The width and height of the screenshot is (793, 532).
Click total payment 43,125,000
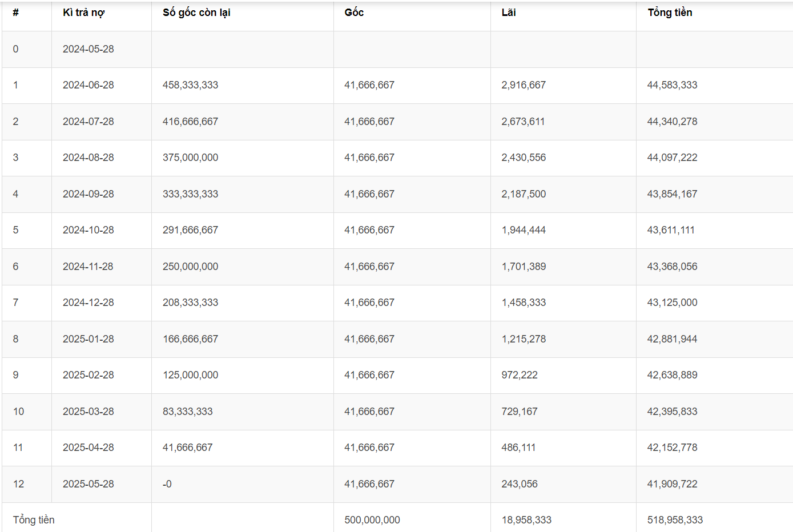point(673,303)
